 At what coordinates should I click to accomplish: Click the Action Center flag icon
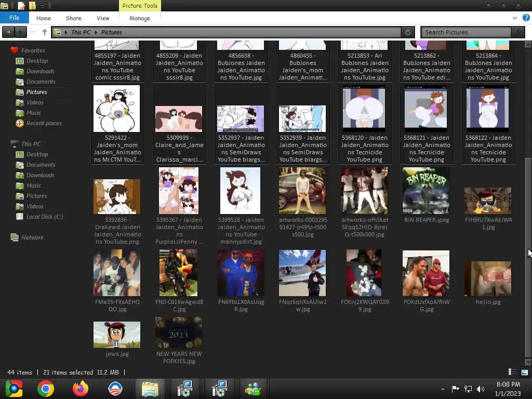(455, 389)
